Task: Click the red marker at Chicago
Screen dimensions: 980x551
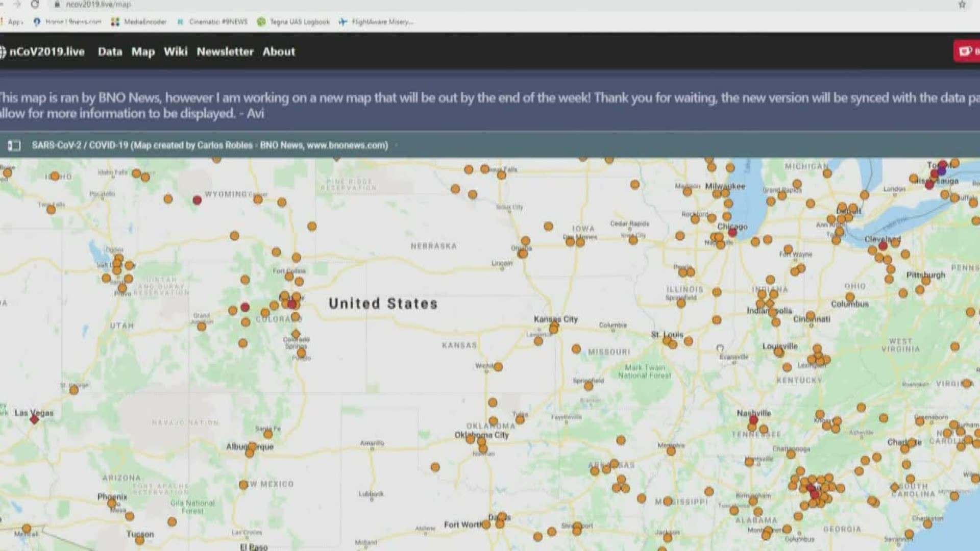Action: pos(732,233)
